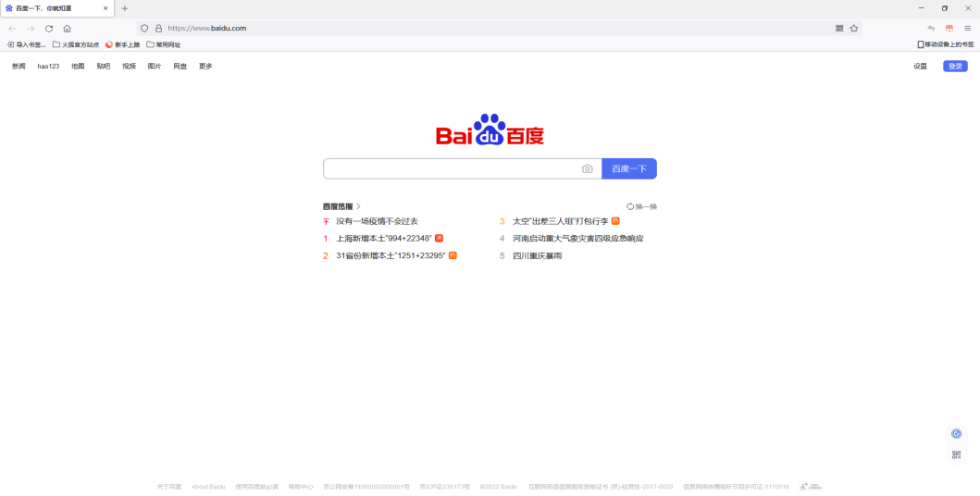Open image search camera icon

588,168
